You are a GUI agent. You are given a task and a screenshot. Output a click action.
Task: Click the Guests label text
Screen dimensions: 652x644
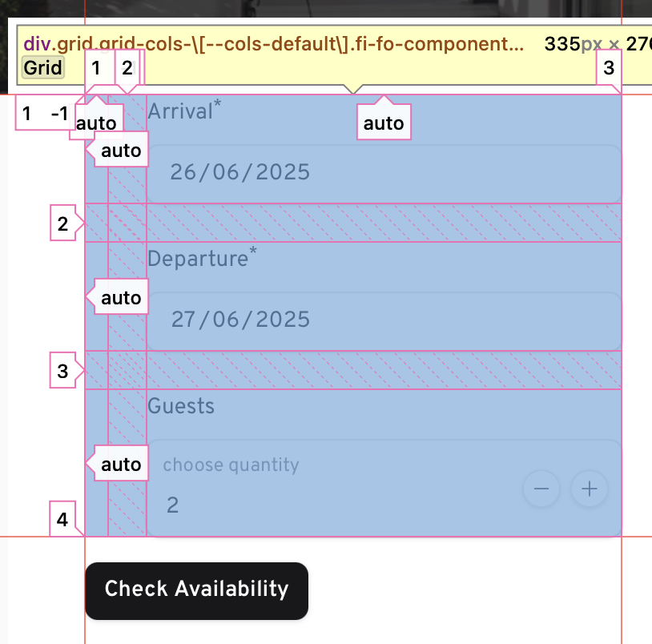coord(181,406)
